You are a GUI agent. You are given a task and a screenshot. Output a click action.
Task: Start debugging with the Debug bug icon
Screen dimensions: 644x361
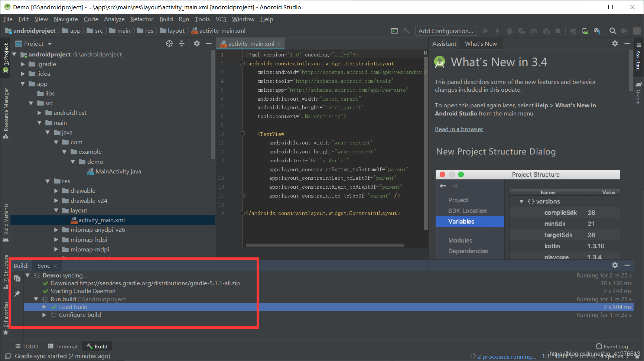509,31
